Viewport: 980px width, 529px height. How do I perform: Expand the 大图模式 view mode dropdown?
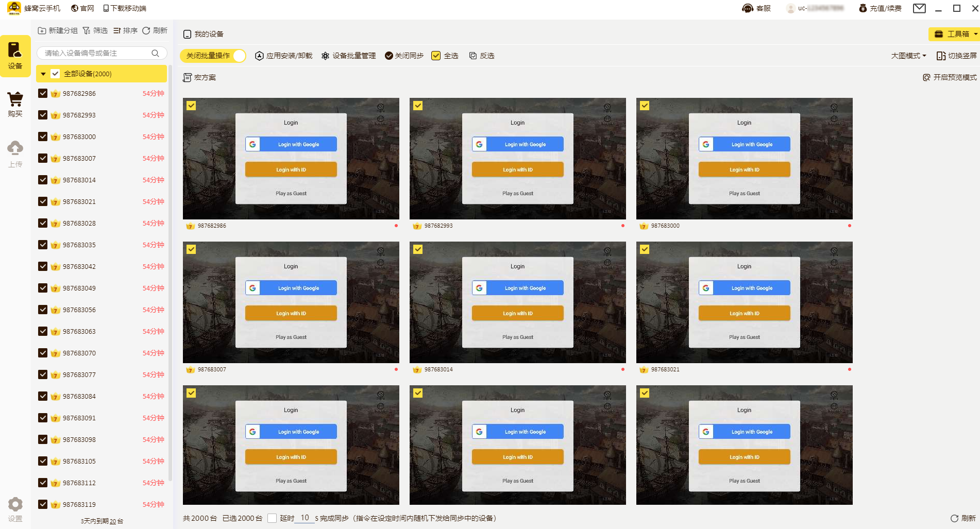[x=908, y=56]
